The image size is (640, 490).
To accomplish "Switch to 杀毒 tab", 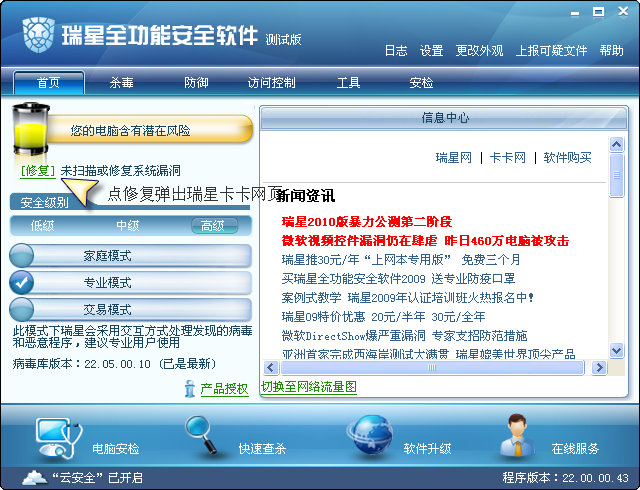I will pyautogui.click(x=121, y=83).
